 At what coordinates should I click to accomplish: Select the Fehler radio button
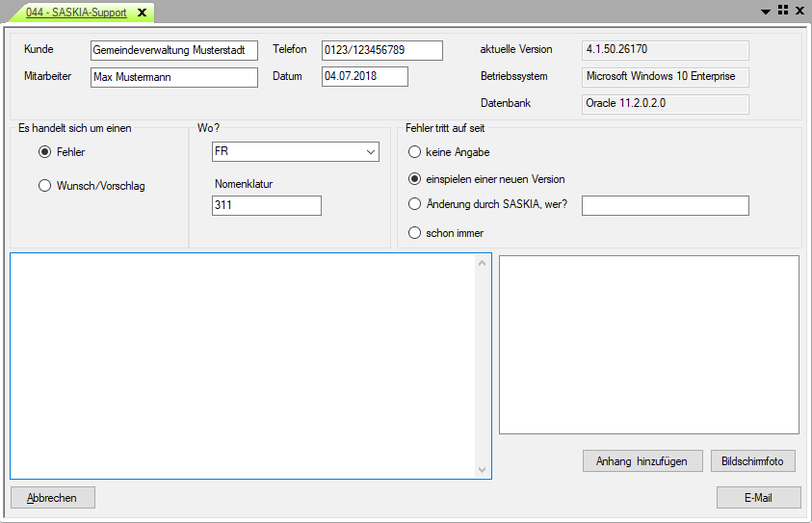tap(44, 152)
